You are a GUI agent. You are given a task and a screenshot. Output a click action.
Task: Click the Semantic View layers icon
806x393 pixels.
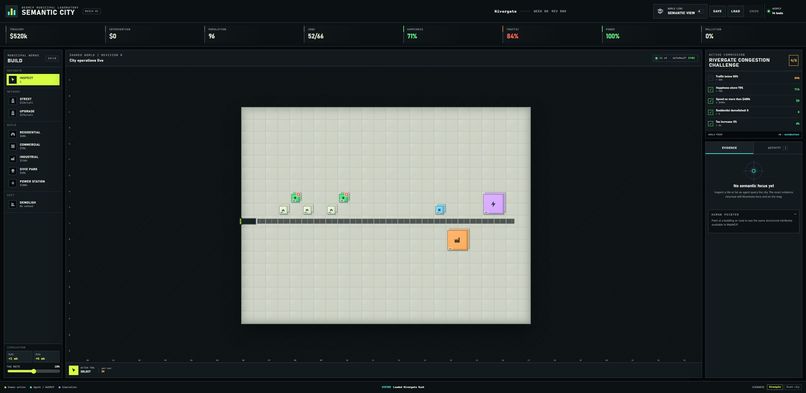[x=660, y=11]
